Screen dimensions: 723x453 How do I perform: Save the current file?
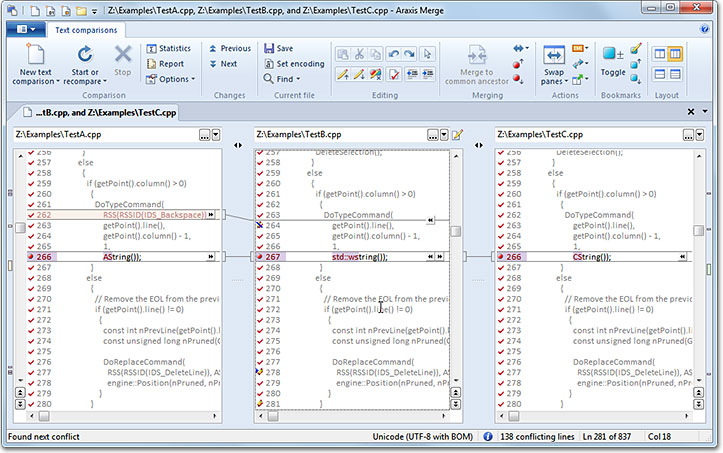pos(279,48)
